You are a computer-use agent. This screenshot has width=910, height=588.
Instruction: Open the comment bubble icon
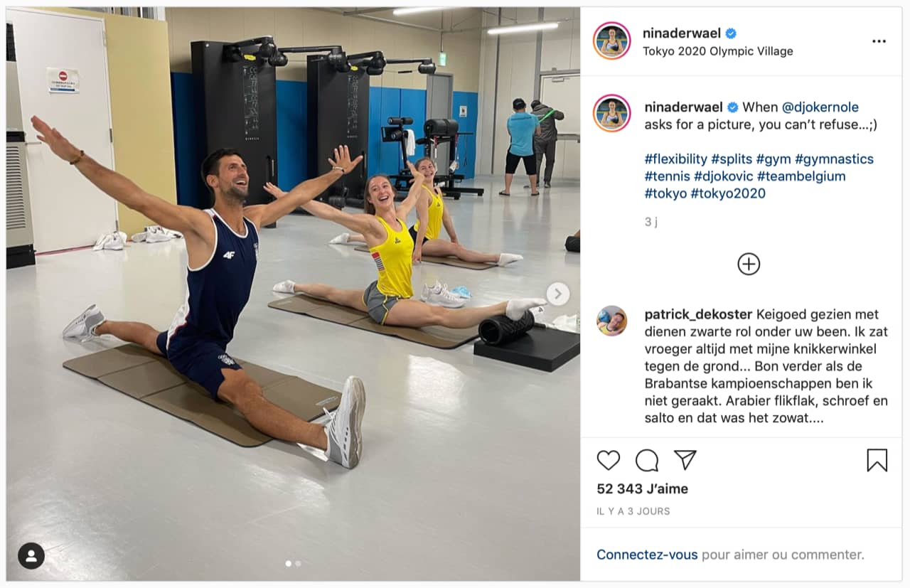[x=647, y=461]
